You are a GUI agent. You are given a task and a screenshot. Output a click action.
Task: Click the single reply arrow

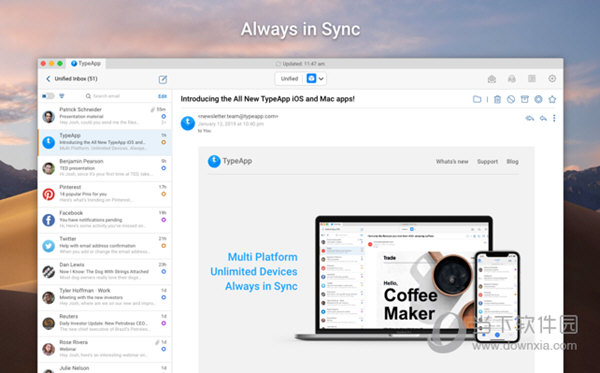[543, 118]
